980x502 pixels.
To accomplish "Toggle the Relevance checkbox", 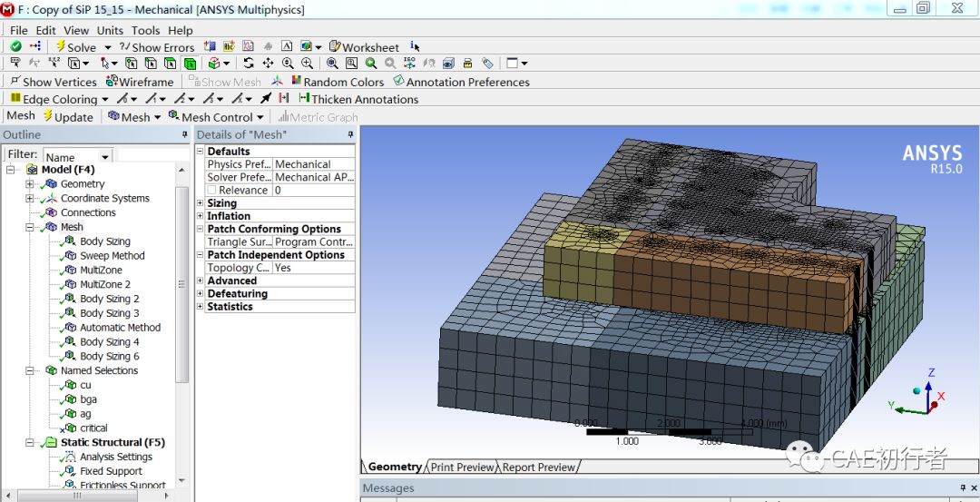I will tap(211, 190).
